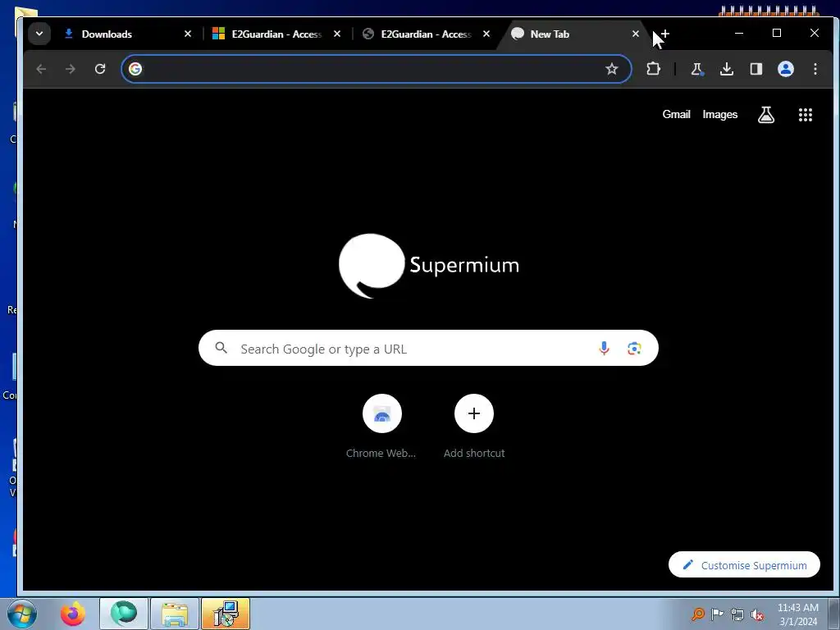
Task: Close the E2Guardian tab with the globe icon
Action: point(486,34)
